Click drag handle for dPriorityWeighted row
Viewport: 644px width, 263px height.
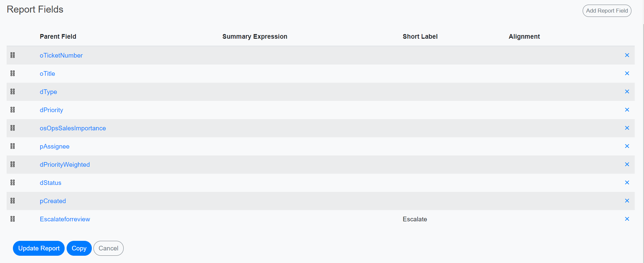coord(13,164)
